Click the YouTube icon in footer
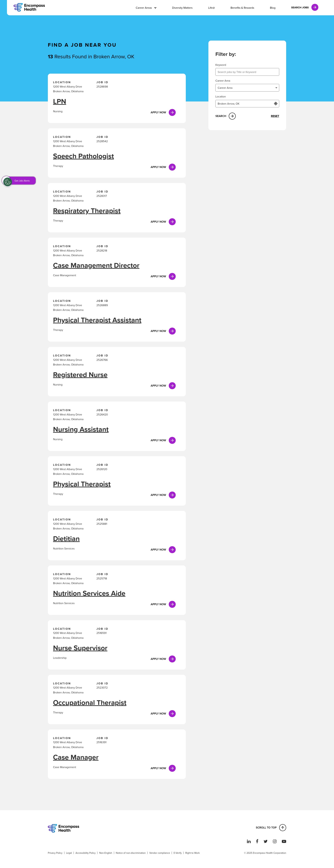The width and height of the screenshot is (334, 868). point(284,841)
